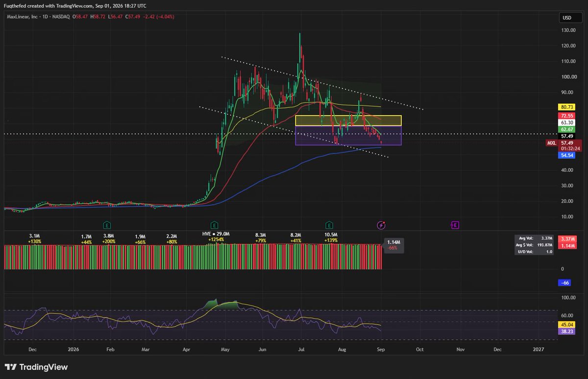Click the purple 38.23 RSI value label
Screen dimensions: 588x379
(567, 331)
